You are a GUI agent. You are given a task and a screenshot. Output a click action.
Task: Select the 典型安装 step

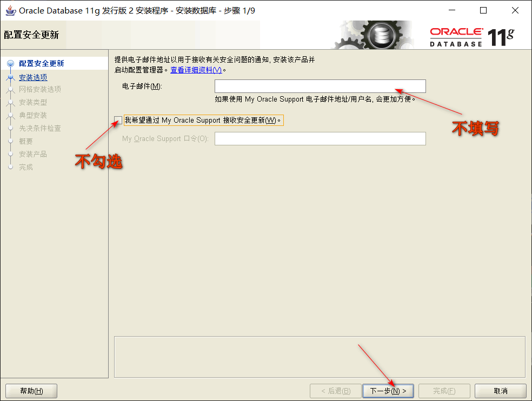(33, 115)
